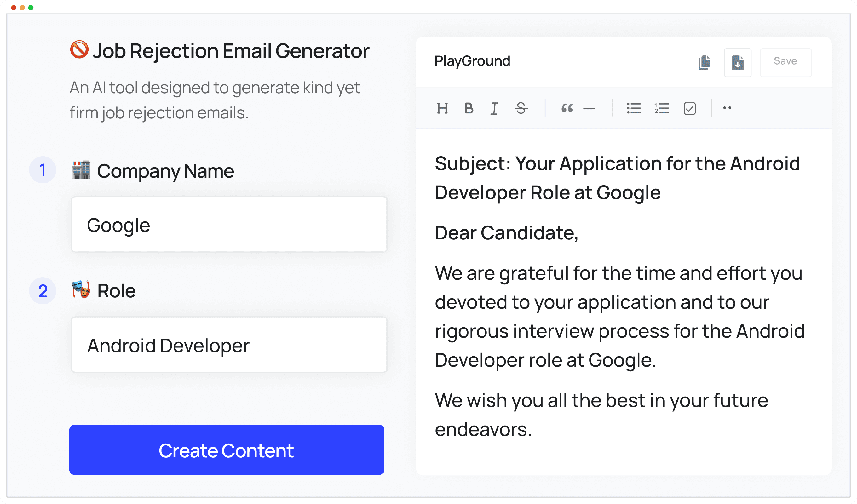Create a numbered list

[x=662, y=108]
